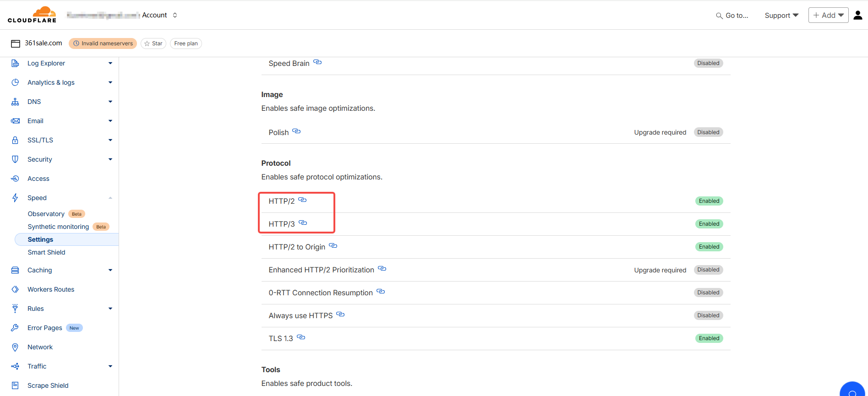868x396 pixels.
Task: Collapse the Speed menu arrow
Action: (110, 198)
